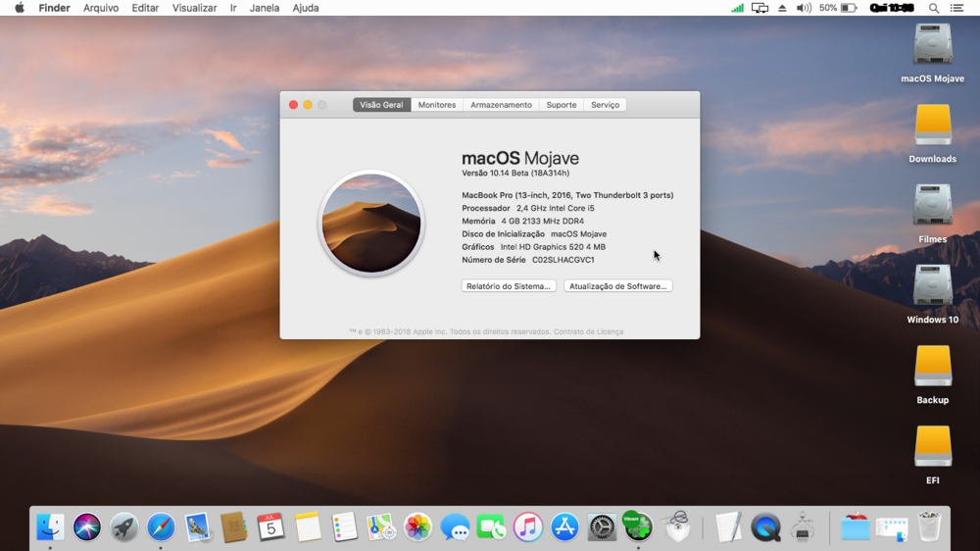Viewport: 980px width, 551px height.
Task: Open Safari from the Dock
Action: [161, 527]
